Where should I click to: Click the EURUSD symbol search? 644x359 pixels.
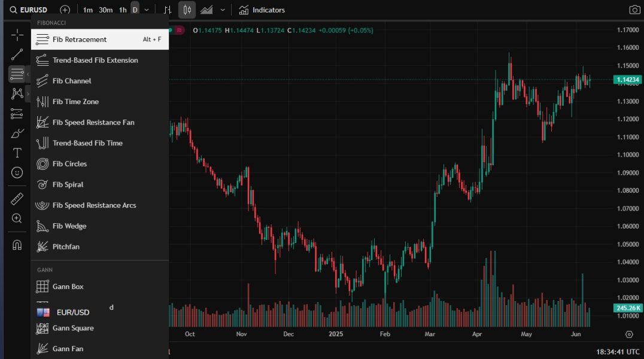pos(29,10)
